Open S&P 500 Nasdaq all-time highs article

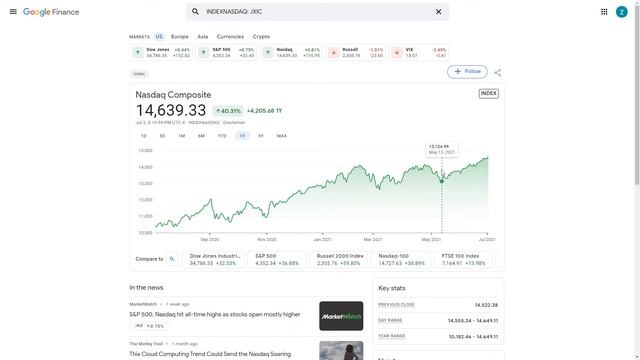pos(215,314)
